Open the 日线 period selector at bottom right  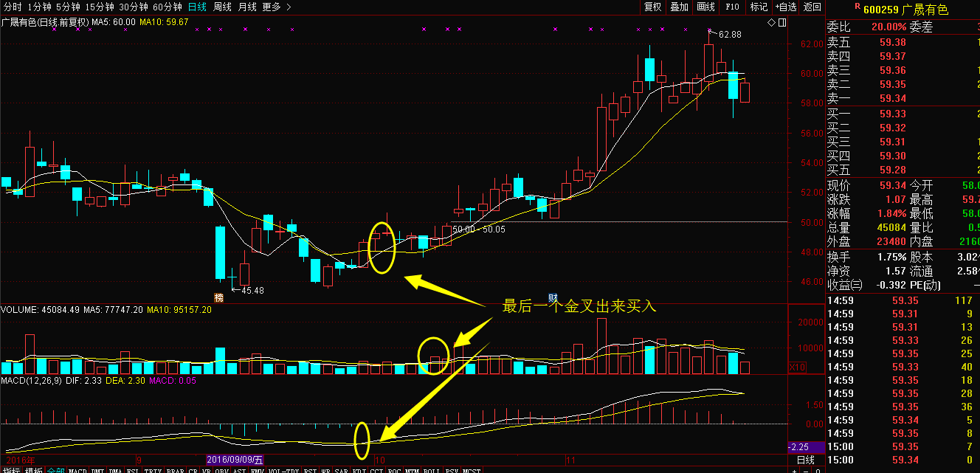click(805, 460)
